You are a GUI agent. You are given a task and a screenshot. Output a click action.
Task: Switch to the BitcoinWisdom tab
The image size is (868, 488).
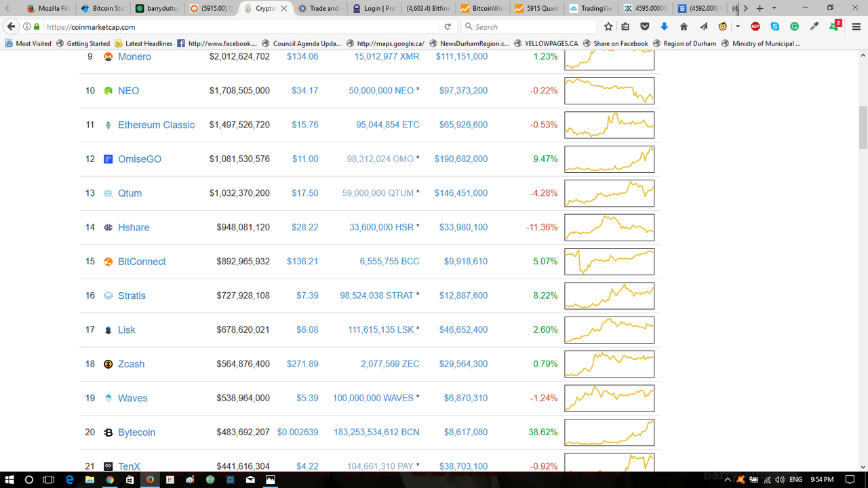coord(482,8)
